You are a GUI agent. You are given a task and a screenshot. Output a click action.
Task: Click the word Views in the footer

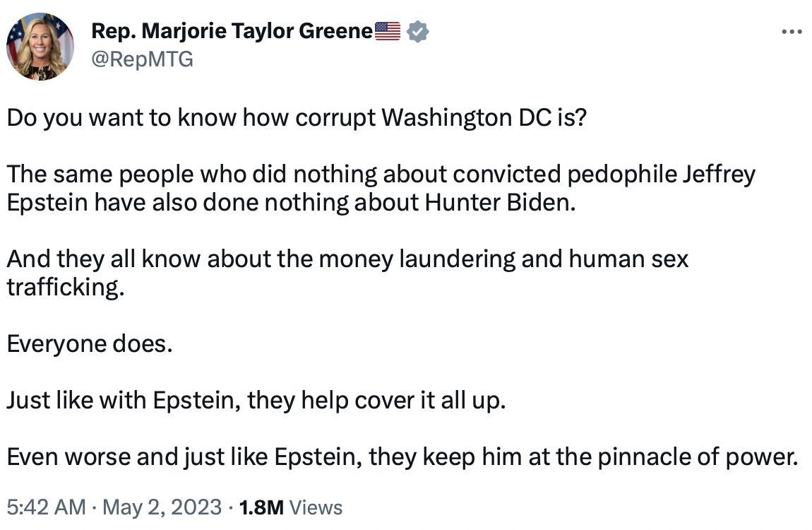click(x=316, y=507)
